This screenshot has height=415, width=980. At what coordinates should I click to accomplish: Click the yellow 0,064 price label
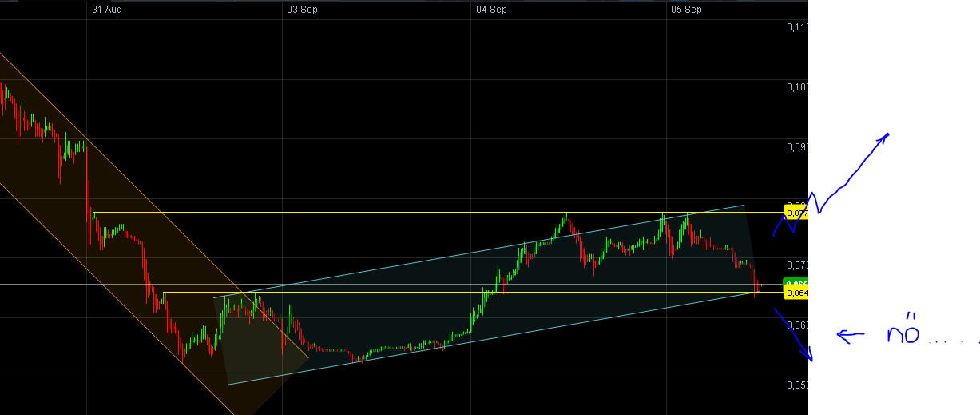point(796,293)
